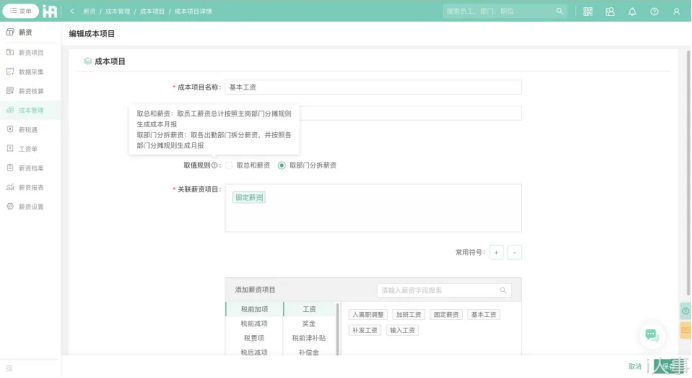692x378 pixels.
Task: Click the 取值规则 help info icon
Action: tap(214, 165)
